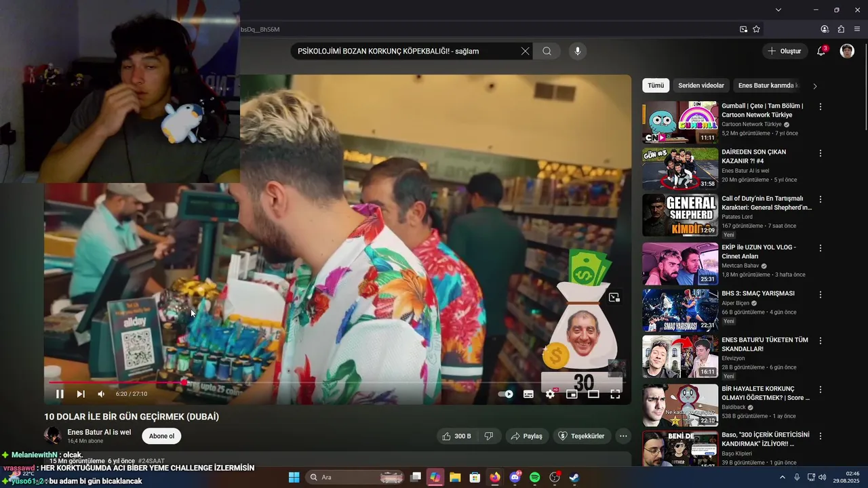Open Task View on the taskbar
Viewport: 868px width, 488px height.
click(x=416, y=477)
